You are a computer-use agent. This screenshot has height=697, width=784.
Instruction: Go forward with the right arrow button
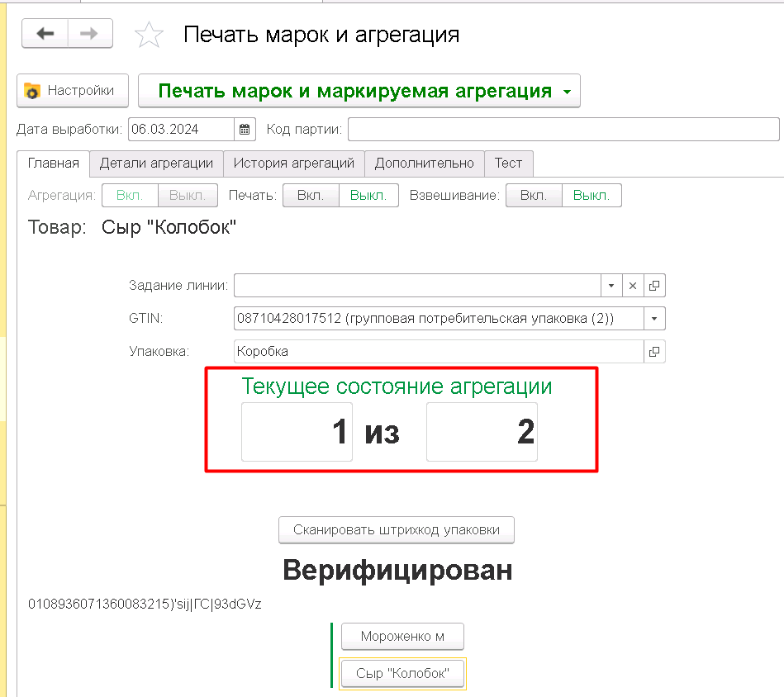[x=89, y=34]
